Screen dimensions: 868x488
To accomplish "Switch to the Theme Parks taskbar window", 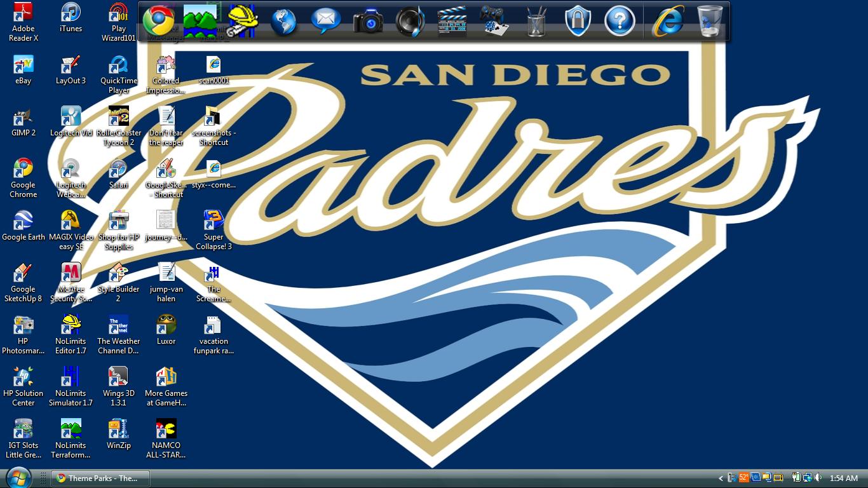I will (x=100, y=478).
